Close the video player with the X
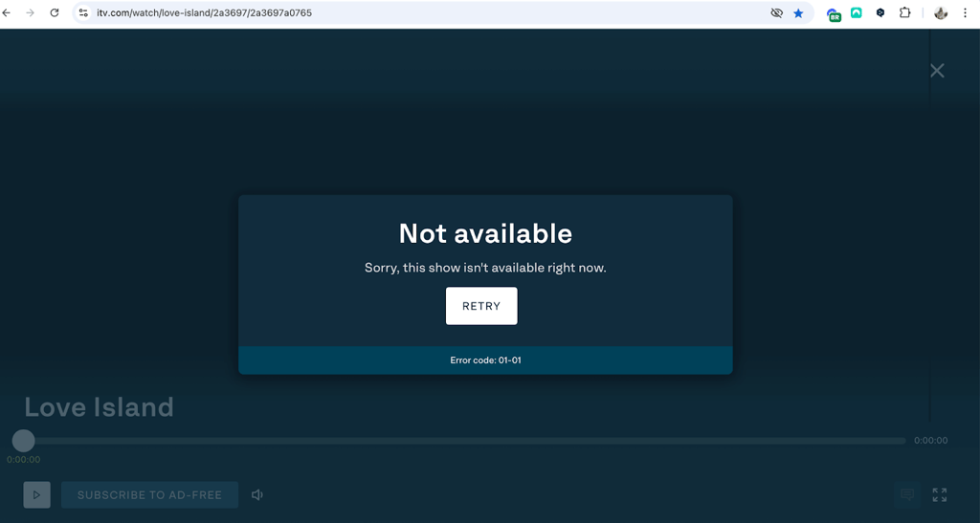 coord(937,71)
